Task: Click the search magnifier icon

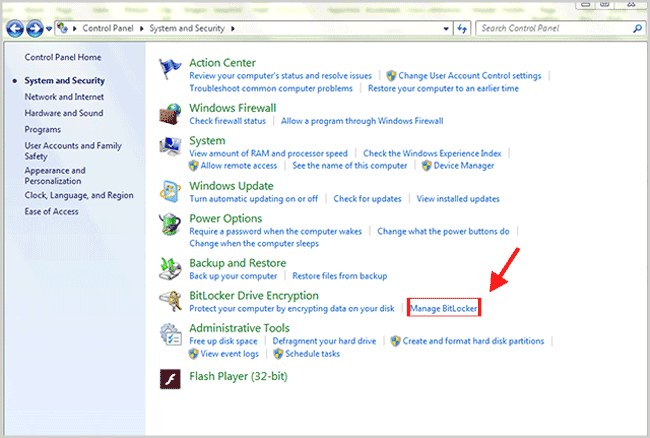Action: click(x=638, y=29)
